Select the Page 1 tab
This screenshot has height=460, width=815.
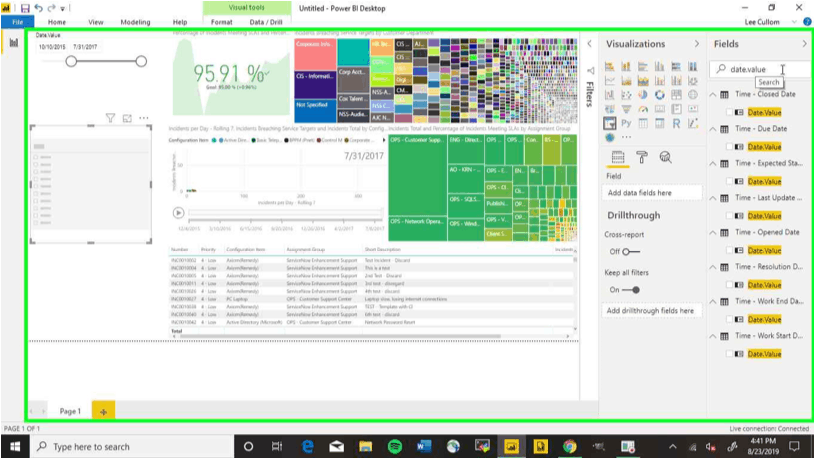[x=70, y=411]
